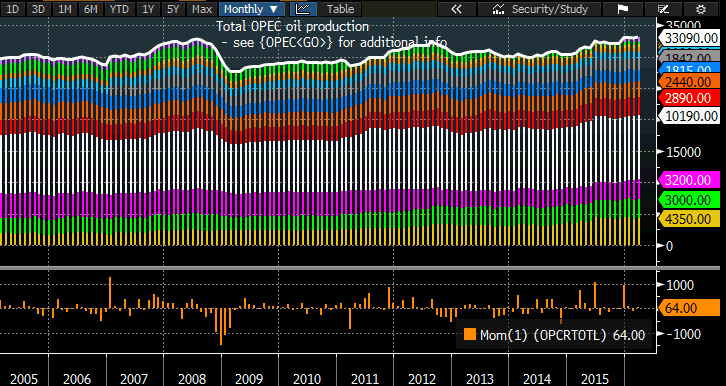Viewport: 726px width, 386px height.
Task: Open the Monthly periodicity dropdown
Action: click(x=251, y=8)
